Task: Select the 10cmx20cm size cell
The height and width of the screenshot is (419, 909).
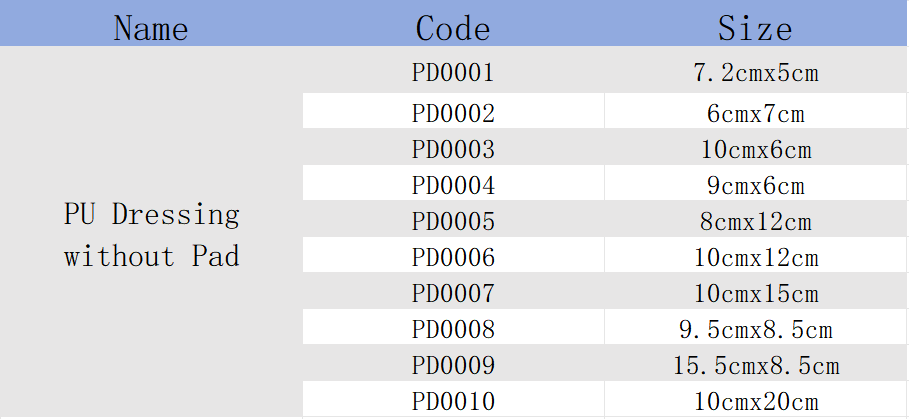Action: (x=755, y=398)
